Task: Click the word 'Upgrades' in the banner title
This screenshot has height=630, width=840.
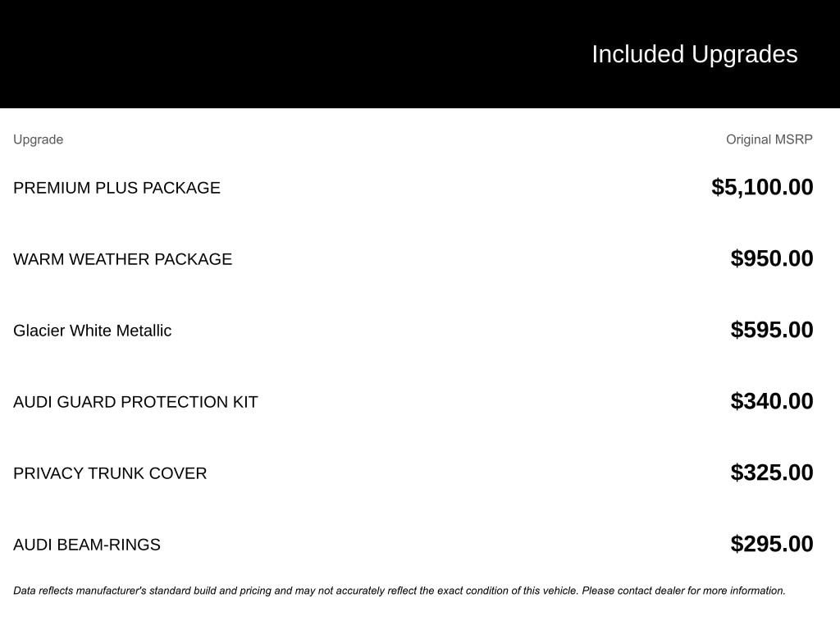Action: [744, 54]
